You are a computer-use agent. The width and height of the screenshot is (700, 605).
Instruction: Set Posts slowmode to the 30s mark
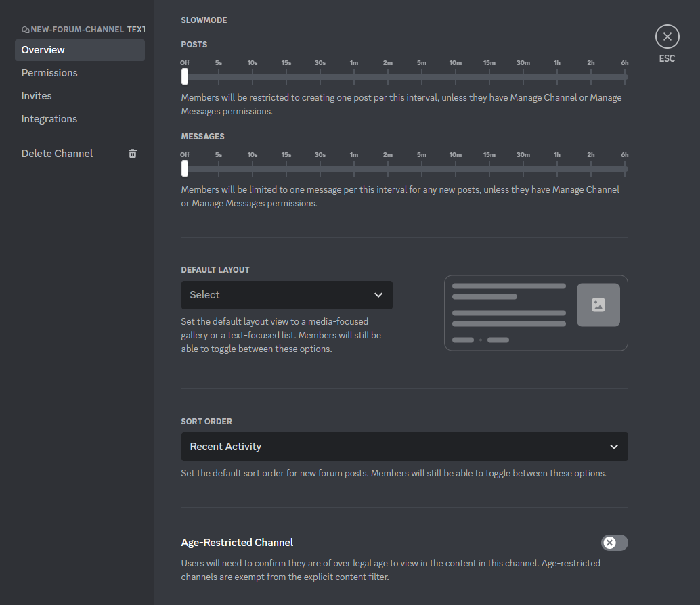320,76
